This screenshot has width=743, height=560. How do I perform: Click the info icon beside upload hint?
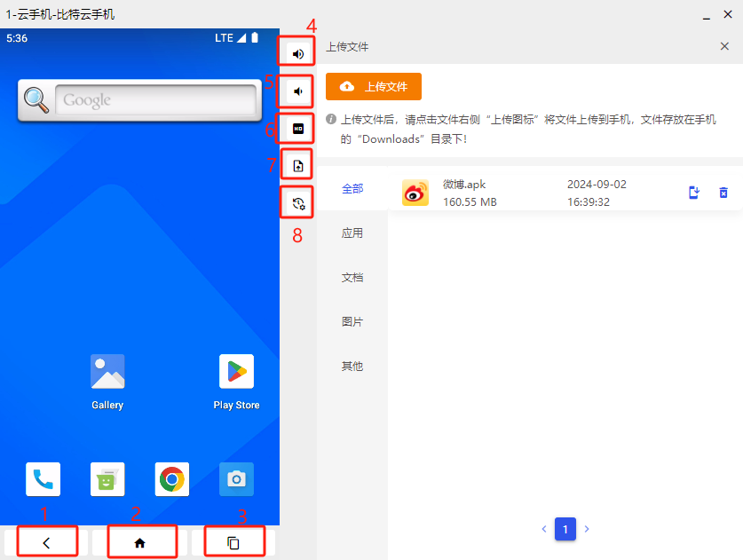click(331, 119)
